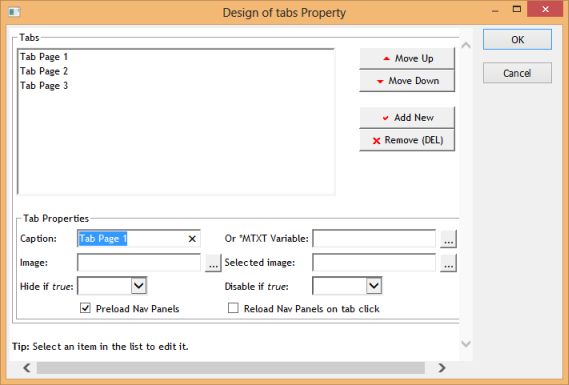Browse for Image with ellipsis button
The image size is (569, 385).
[x=213, y=263]
